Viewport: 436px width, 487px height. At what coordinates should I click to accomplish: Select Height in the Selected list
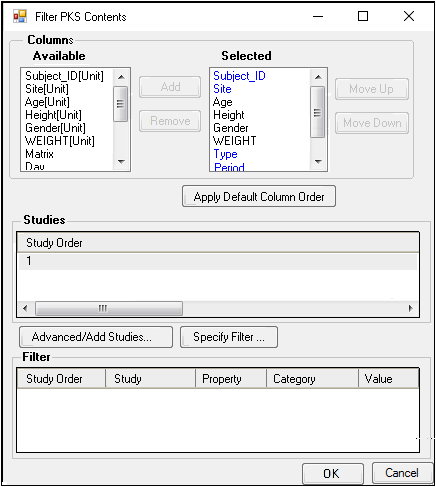coord(229,115)
